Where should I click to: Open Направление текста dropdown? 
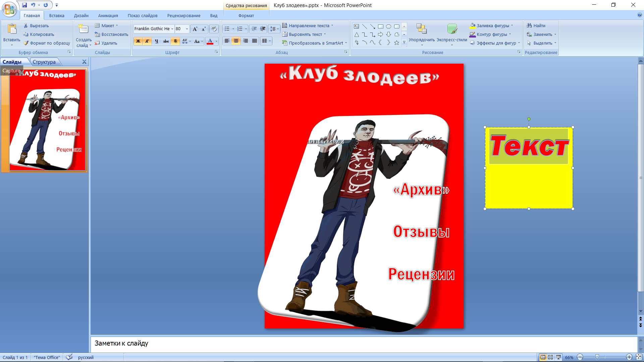click(x=332, y=25)
